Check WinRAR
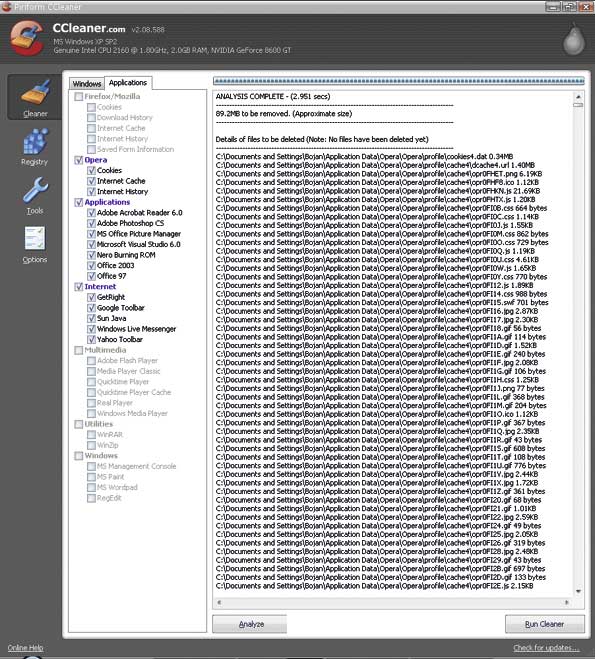The image size is (595, 659). (91, 435)
